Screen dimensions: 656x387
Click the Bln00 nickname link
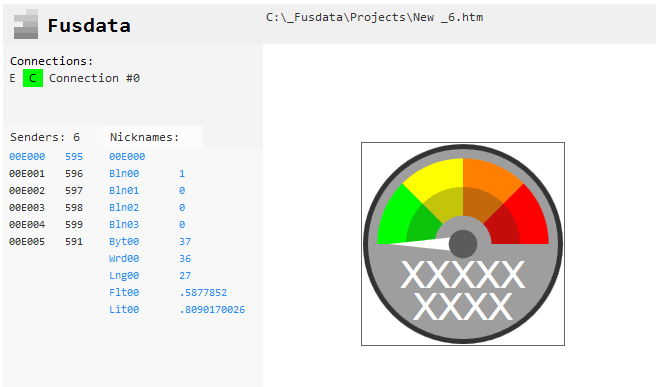coord(124,174)
